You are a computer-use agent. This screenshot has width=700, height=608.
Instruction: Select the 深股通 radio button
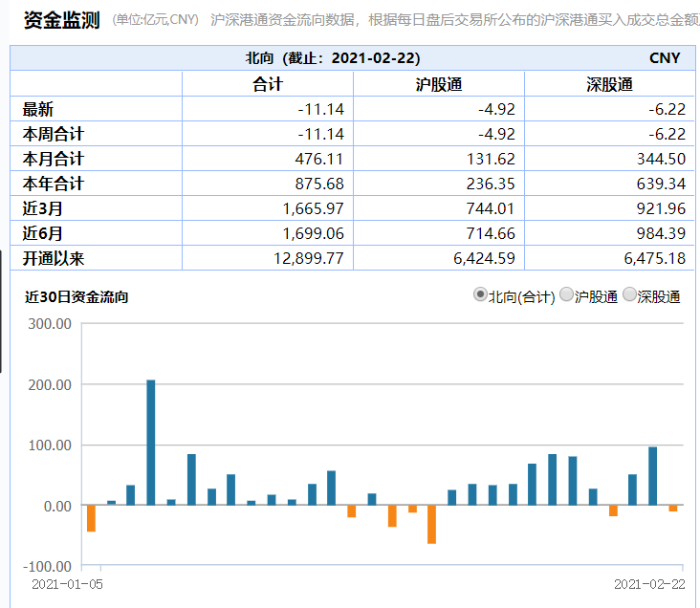[629, 294]
